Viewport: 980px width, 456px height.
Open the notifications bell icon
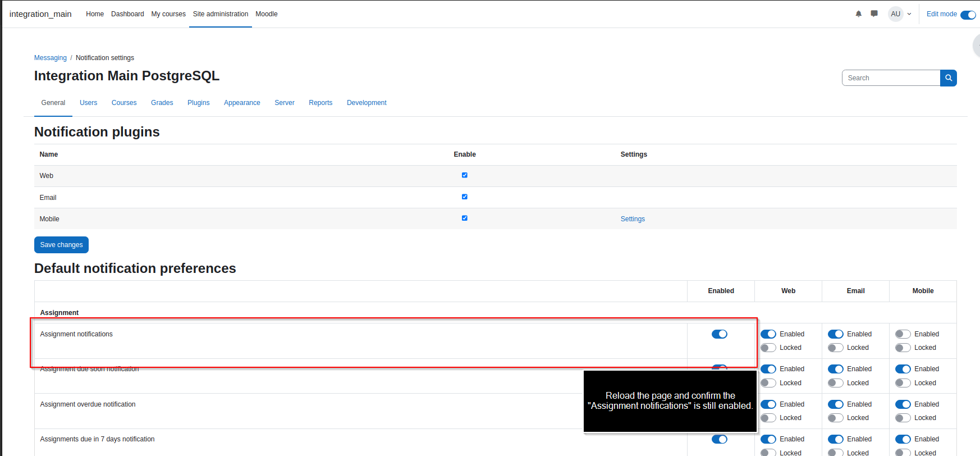[x=858, y=14]
